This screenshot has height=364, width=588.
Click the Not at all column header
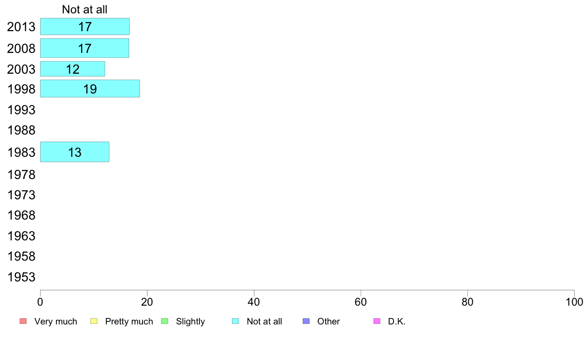coord(85,9)
